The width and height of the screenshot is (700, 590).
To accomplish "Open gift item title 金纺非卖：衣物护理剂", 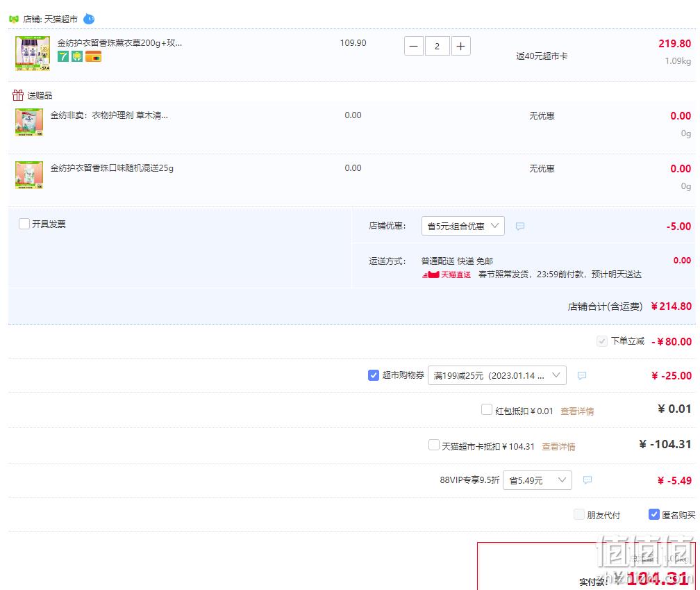I will [109, 115].
